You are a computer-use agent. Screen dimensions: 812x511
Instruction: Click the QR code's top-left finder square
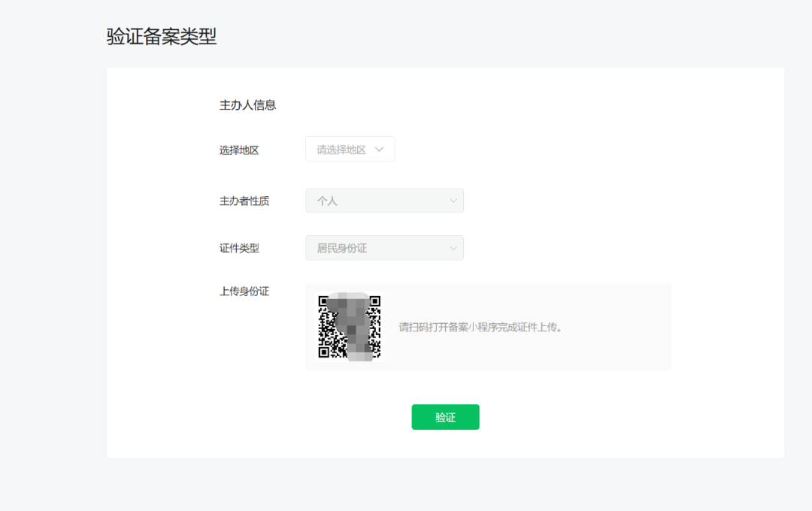[x=323, y=301]
